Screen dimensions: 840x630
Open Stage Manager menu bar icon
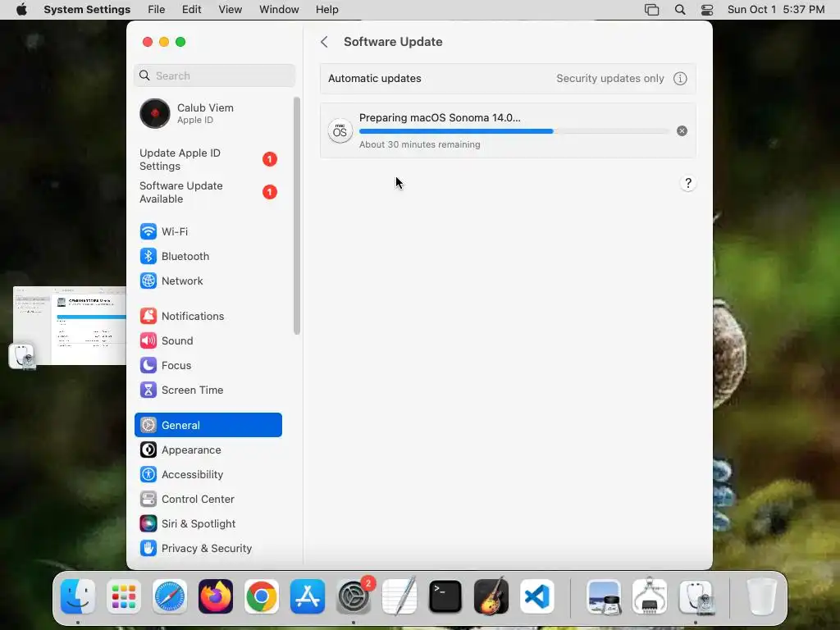click(x=651, y=10)
